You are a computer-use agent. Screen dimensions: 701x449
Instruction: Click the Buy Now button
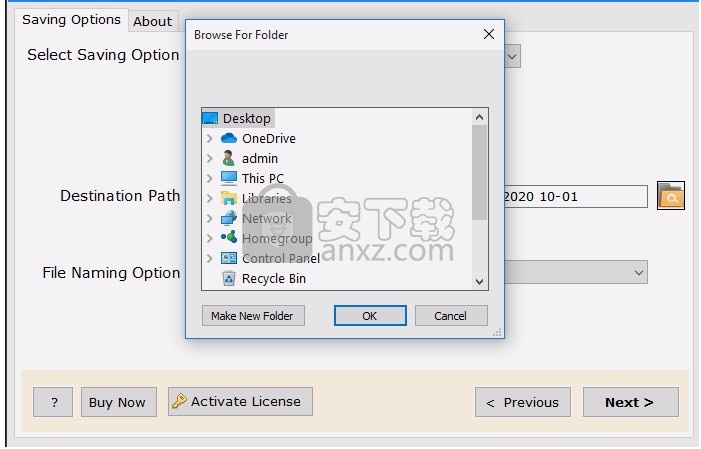(x=118, y=402)
